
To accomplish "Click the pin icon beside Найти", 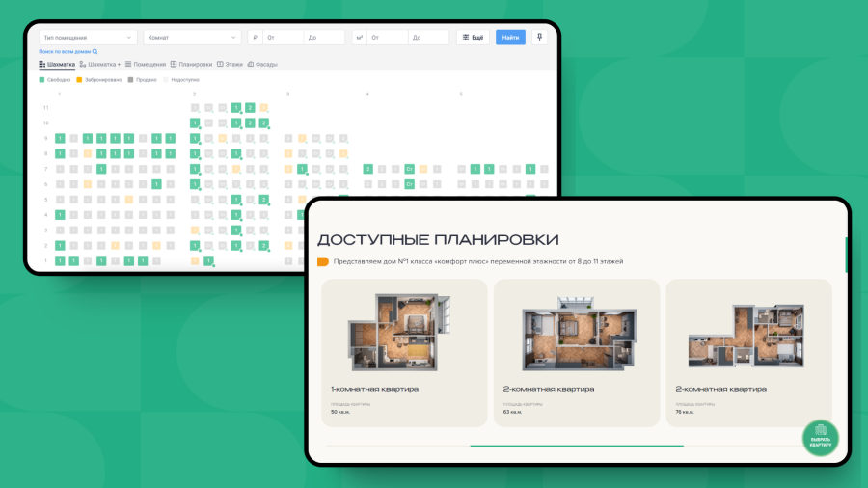I will 540,37.
